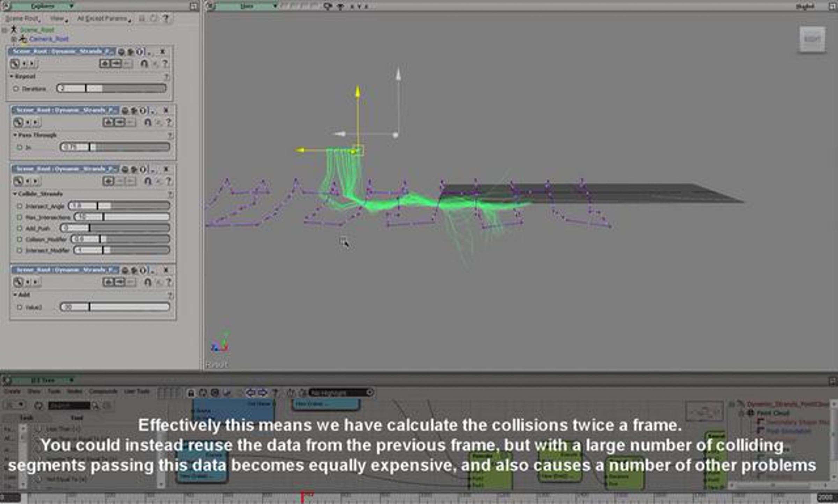The width and height of the screenshot is (838, 504).
Task: Click the load preset icon in the Pass Through panel
Action: [108, 122]
